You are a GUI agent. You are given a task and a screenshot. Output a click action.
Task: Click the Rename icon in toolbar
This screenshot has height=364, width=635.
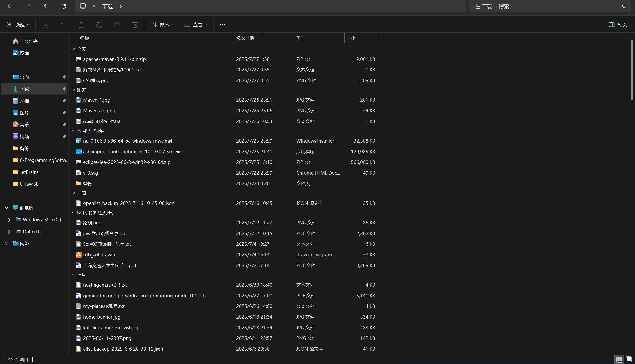[x=99, y=25]
